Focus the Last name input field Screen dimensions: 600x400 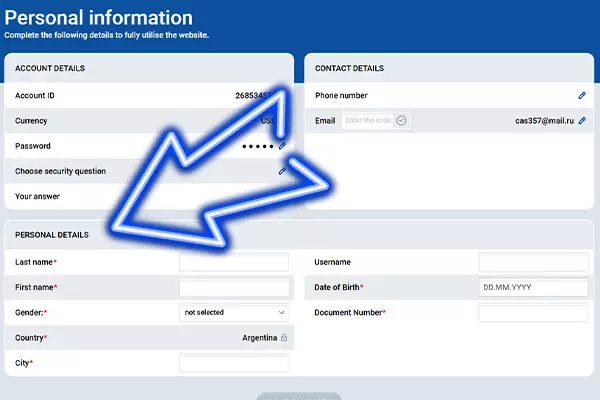click(234, 262)
